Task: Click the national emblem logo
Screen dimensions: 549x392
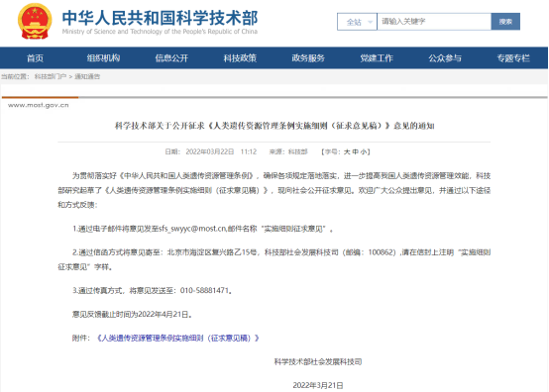Action: pyautogui.click(x=35, y=22)
